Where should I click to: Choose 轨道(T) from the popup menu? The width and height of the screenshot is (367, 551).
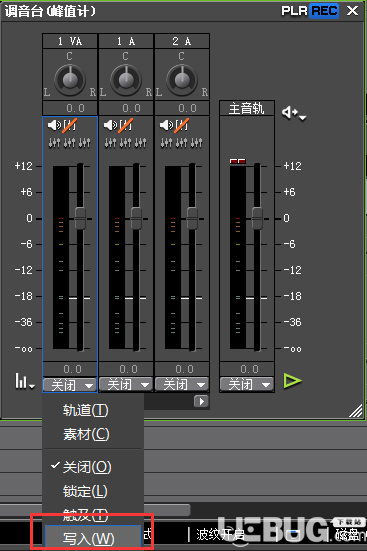pos(93,410)
